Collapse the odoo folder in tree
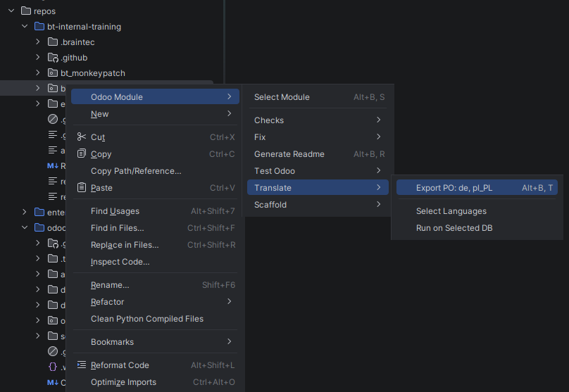The width and height of the screenshot is (569, 392). [x=25, y=227]
